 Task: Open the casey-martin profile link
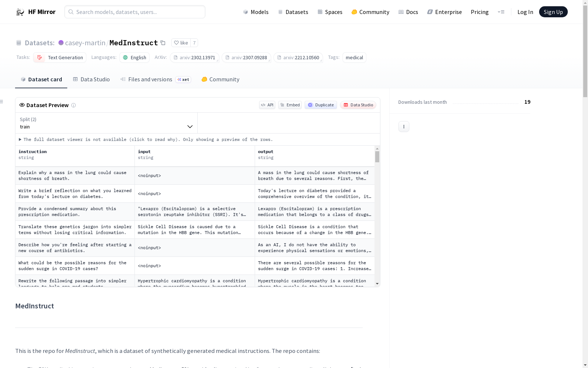pos(85,43)
